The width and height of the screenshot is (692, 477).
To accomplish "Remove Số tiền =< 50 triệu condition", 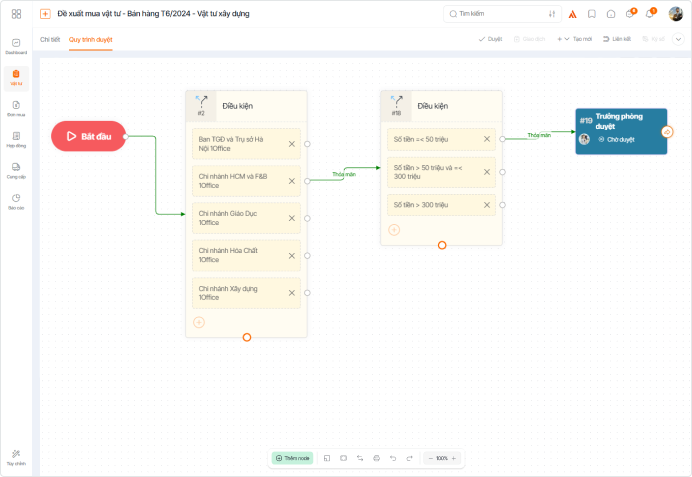I will 487,139.
